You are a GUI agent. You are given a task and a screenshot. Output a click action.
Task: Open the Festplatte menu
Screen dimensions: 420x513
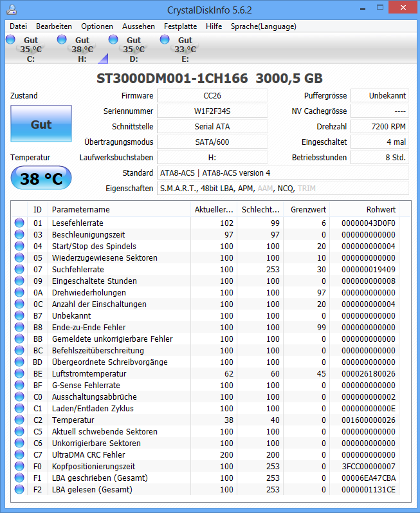click(181, 26)
